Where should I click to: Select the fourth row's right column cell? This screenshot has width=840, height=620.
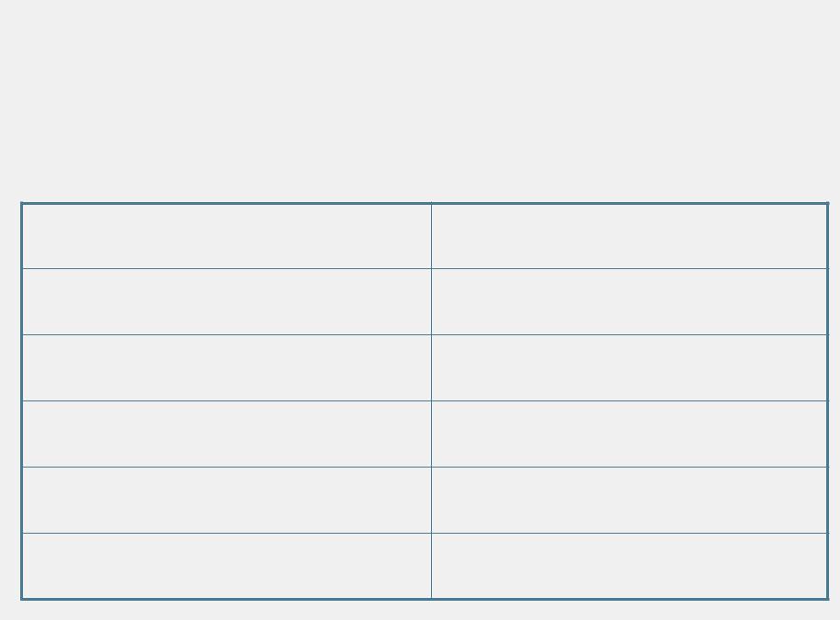tap(630, 434)
